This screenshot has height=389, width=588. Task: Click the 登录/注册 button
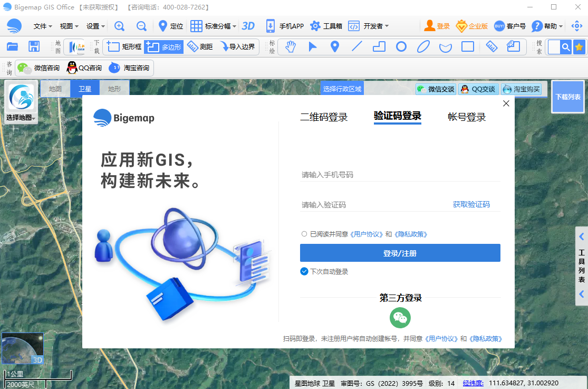pyautogui.click(x=400, y=253)
